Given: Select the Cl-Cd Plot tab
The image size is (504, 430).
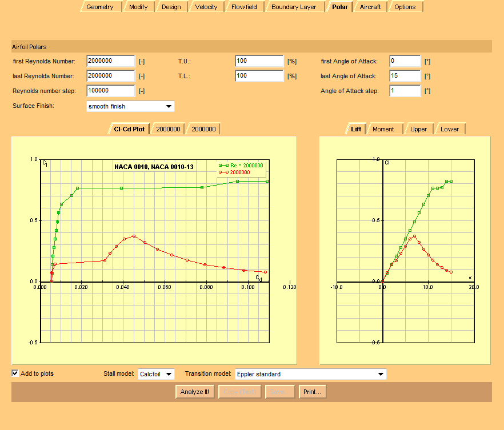Looking at the screenshot, I should tap(129, 129).
